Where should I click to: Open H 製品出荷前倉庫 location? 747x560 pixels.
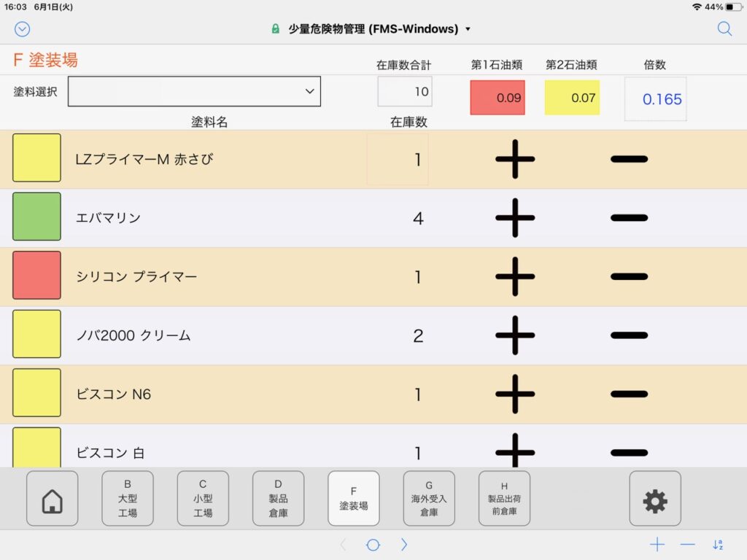[x=504, y=499]
